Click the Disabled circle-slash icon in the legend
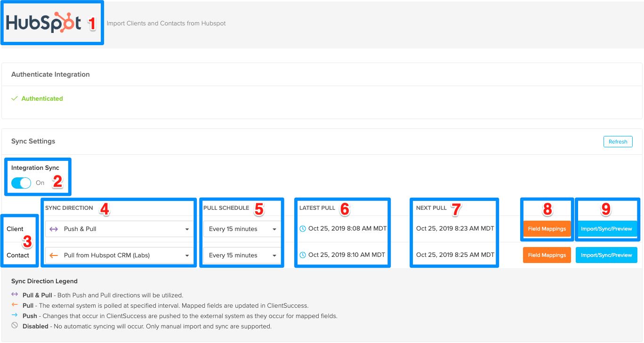Viewport: 644px width, 343px height. point(15,326)
